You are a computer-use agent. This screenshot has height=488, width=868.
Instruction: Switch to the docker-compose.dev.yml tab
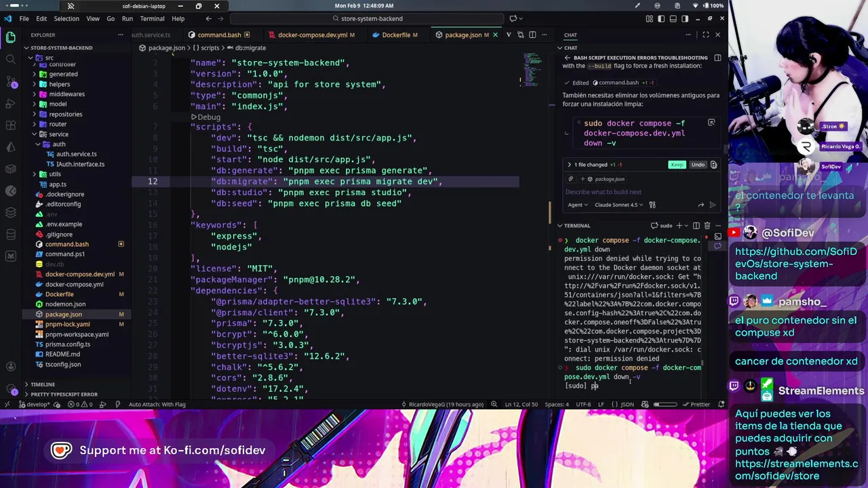pos(312,35)
